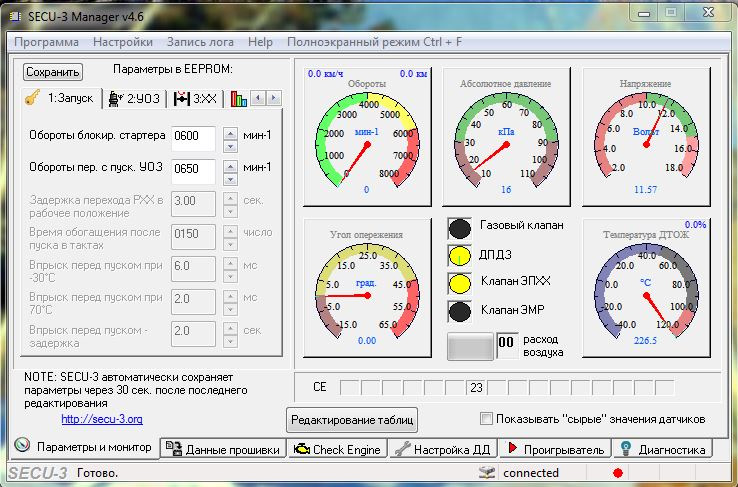The width and height of the screenshot is (738, 487).
Task: Open the Настройка ДД tab
Action: click(x=443, y=449)
